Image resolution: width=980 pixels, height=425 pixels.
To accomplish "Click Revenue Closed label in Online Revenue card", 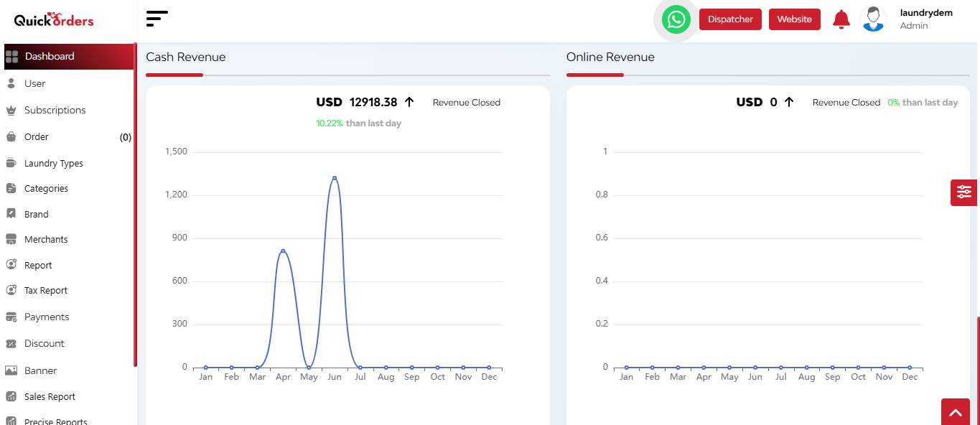I will click(846, 103).
